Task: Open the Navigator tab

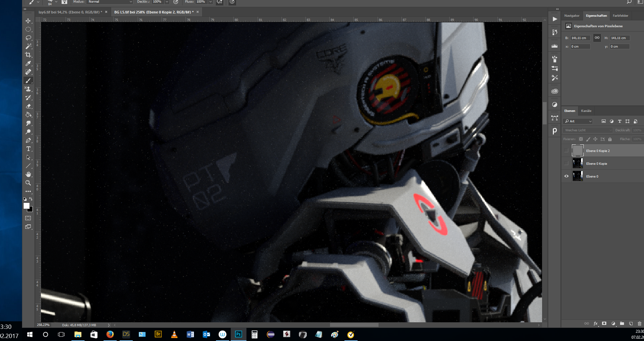Action: tap(572, 16)
